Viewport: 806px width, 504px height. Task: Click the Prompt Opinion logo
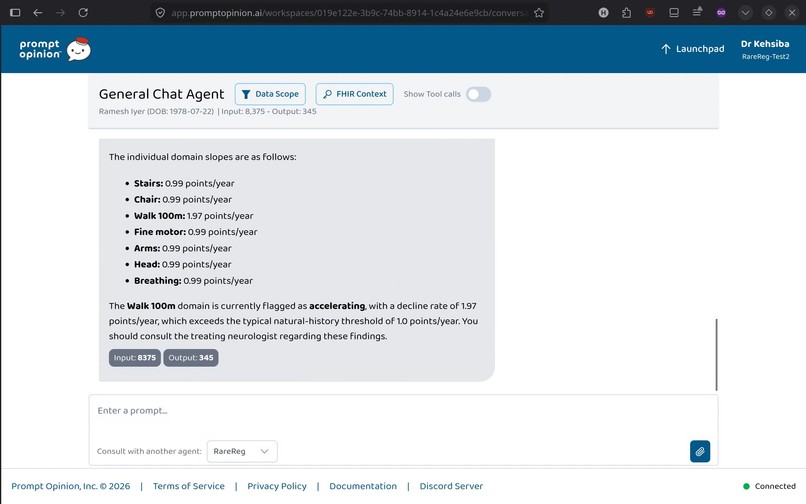pyautogui.click(x=55, y=49)
